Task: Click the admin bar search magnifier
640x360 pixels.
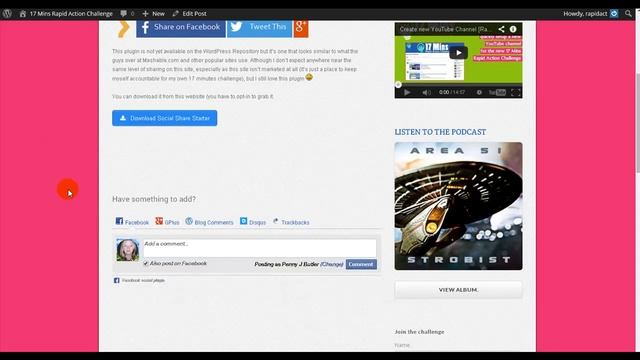Action: pyautogui.click(x=628, y=13)
